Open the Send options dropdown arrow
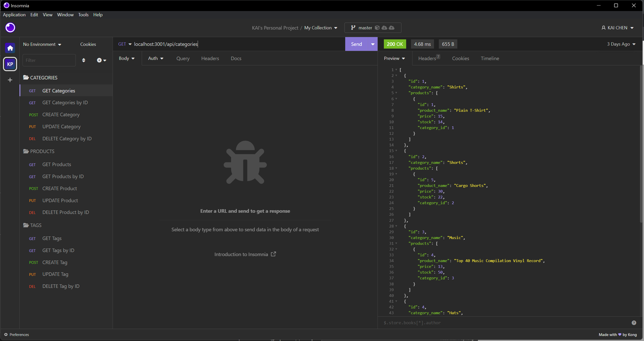Viewport: 644px width, 341px height. coord(373,44)
